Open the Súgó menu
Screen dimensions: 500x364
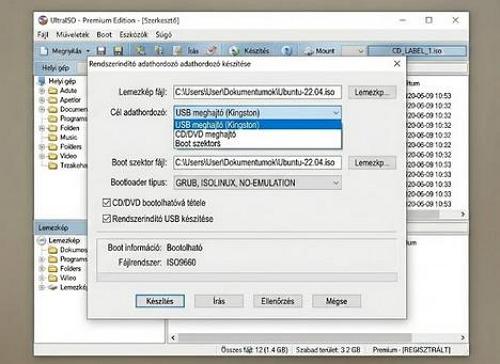pos(164,35)
